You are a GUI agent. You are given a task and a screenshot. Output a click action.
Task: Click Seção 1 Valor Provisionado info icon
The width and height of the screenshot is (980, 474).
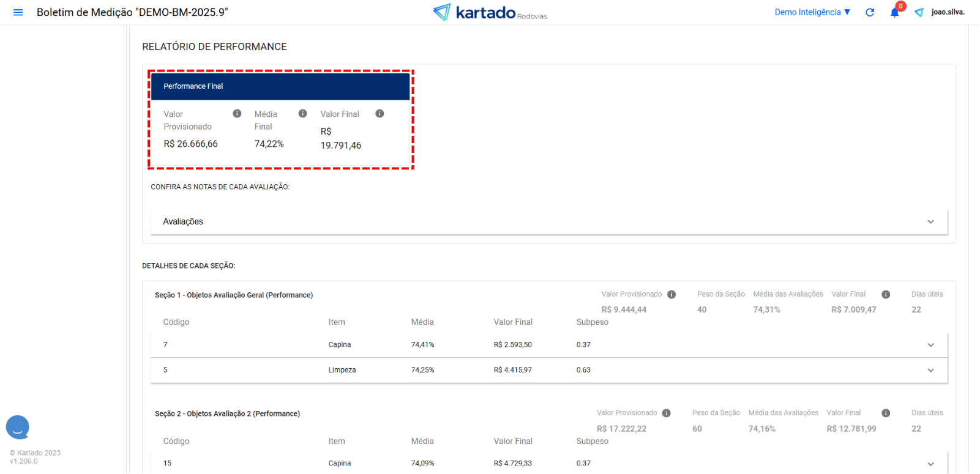[x=671, y=295]
